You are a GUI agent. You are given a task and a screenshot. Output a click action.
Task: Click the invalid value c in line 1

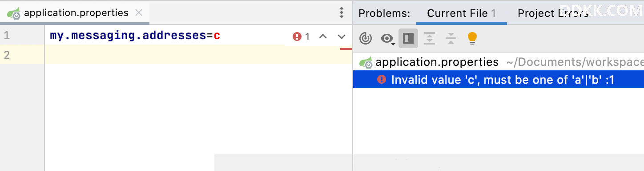click(x=217, y=36)
